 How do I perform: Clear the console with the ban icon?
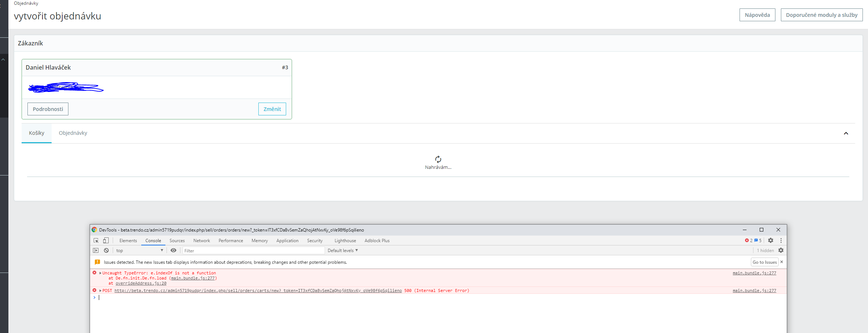106,251
